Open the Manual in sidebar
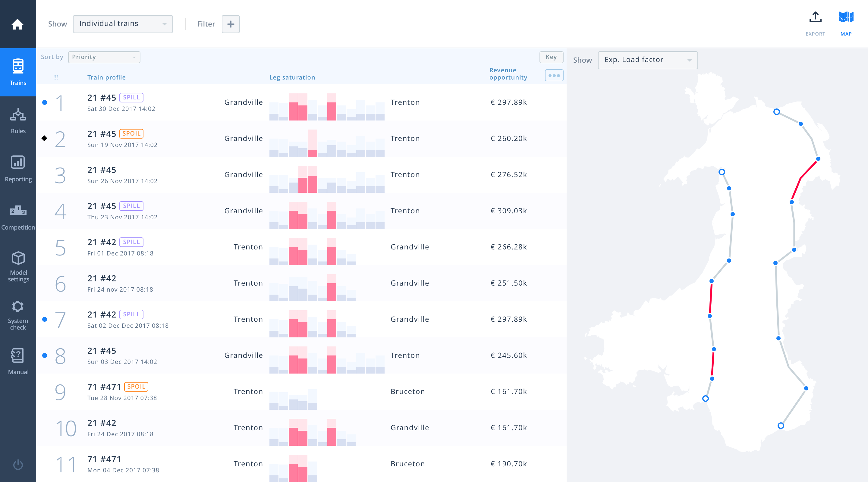 [18, 362]
